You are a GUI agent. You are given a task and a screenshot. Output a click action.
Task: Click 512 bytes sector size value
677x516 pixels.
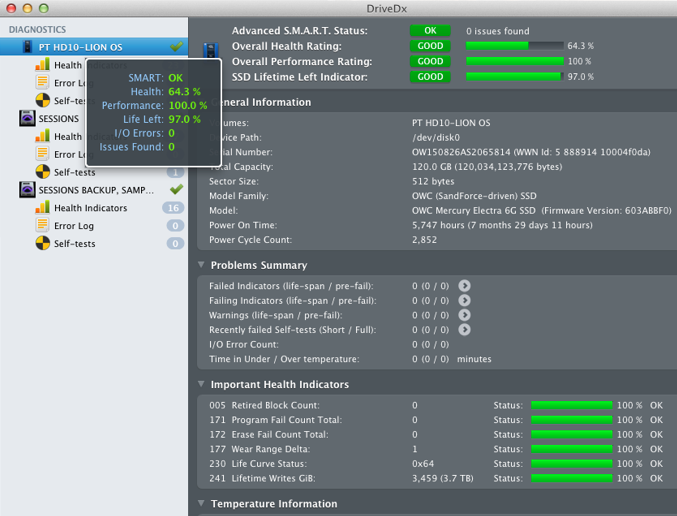tap(433, 181)
